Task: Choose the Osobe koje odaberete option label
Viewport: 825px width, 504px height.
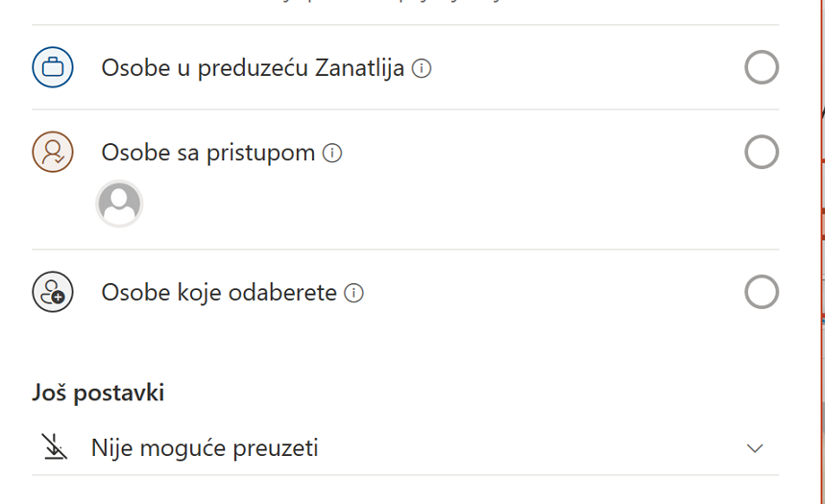Action: point(219,293)
